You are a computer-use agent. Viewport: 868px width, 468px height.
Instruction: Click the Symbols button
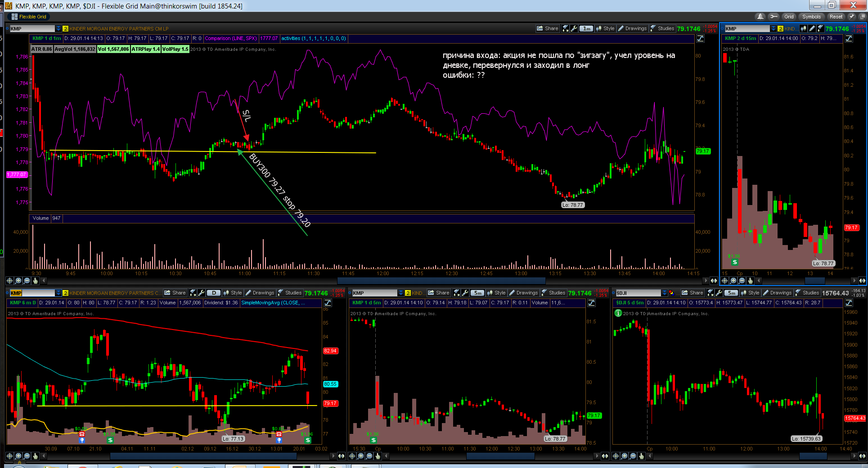(811, 17)
